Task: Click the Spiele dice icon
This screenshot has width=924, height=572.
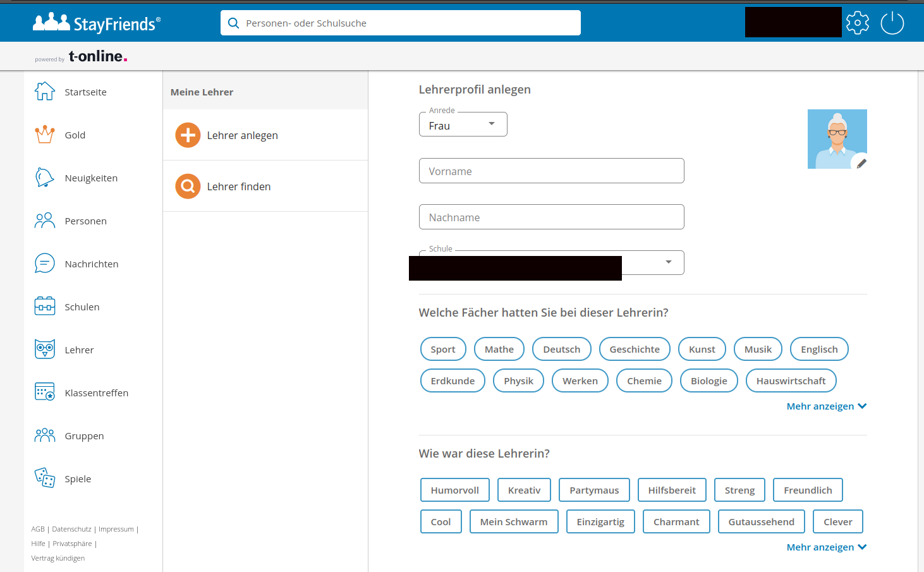Action: pyautogui.click(x=45, y=478)
